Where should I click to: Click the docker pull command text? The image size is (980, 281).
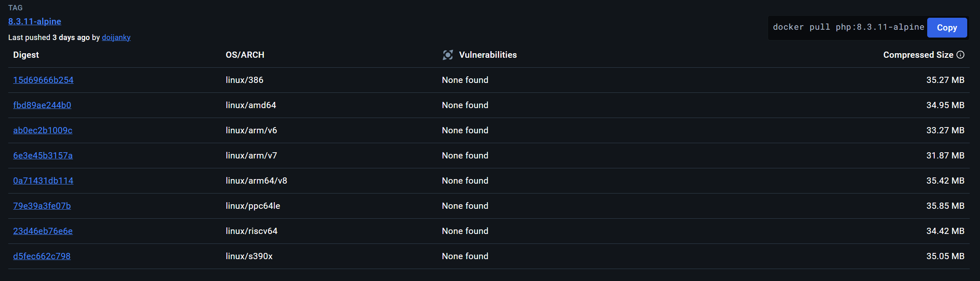pyautogui.click(x=848, y=27)
